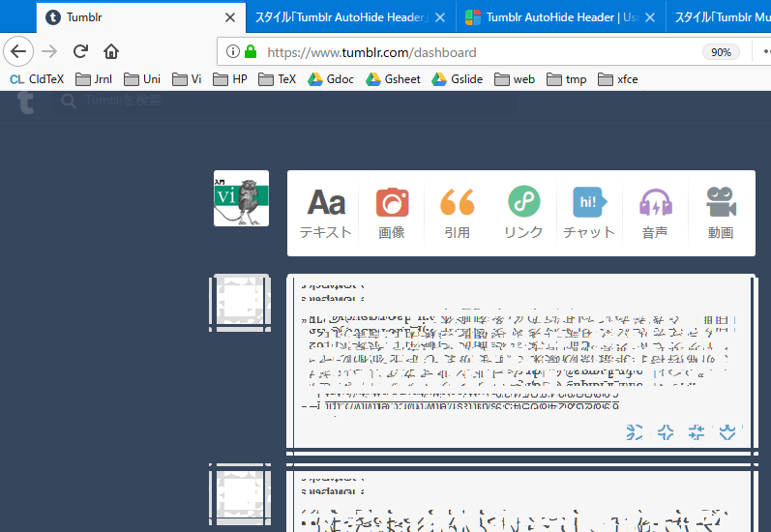The image size is (771, 532).
Task: Open the xfce bookmarks folder
Action: pyautogui.click(x=618, y=79)
